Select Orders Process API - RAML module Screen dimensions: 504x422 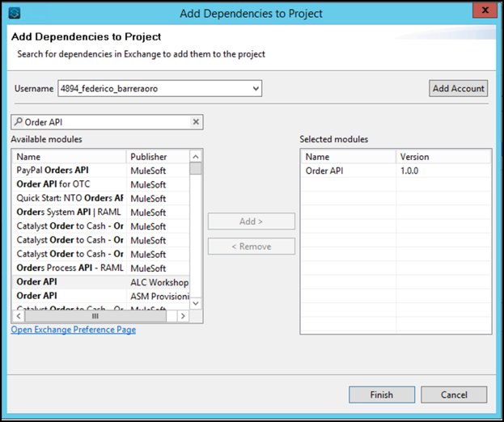point(100,268)
